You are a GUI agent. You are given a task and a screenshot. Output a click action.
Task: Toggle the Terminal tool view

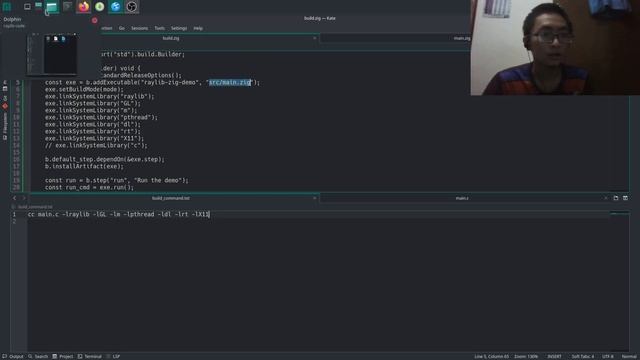[90, 356]
